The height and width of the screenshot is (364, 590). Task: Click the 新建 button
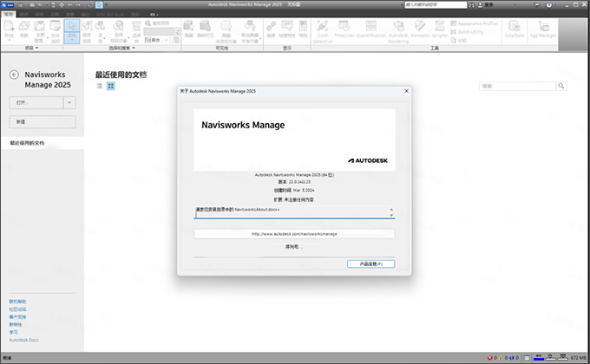click(x=42, y=122)
